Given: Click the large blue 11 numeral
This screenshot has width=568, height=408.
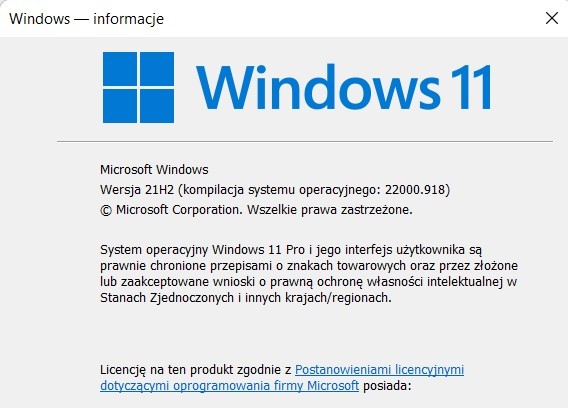Looking at the screenshot, I should click(471, 87).
